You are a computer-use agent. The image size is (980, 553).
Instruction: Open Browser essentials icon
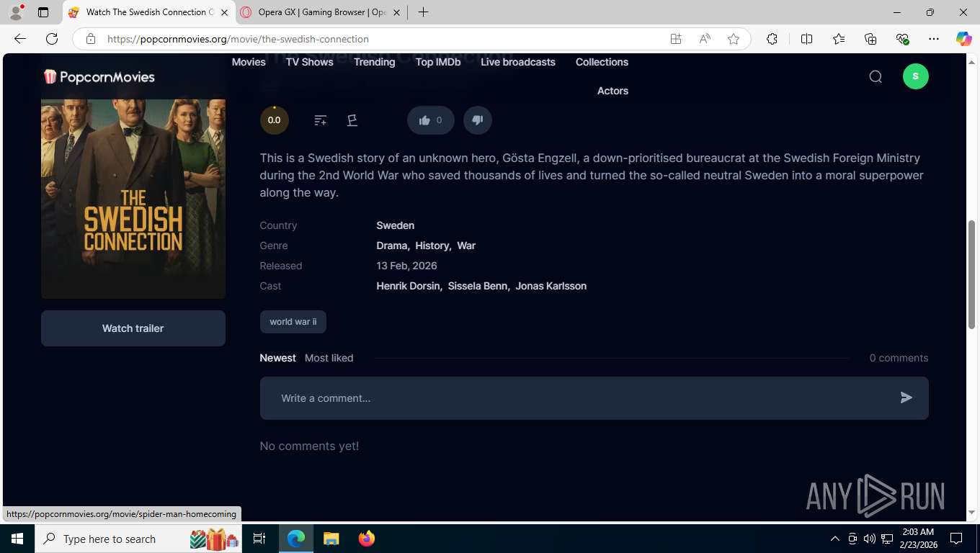point(902,39)
